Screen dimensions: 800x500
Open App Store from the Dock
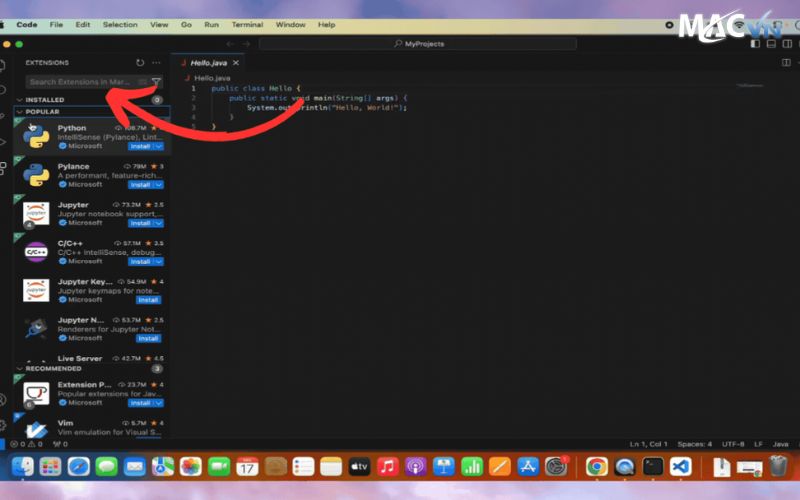[528, 466]
